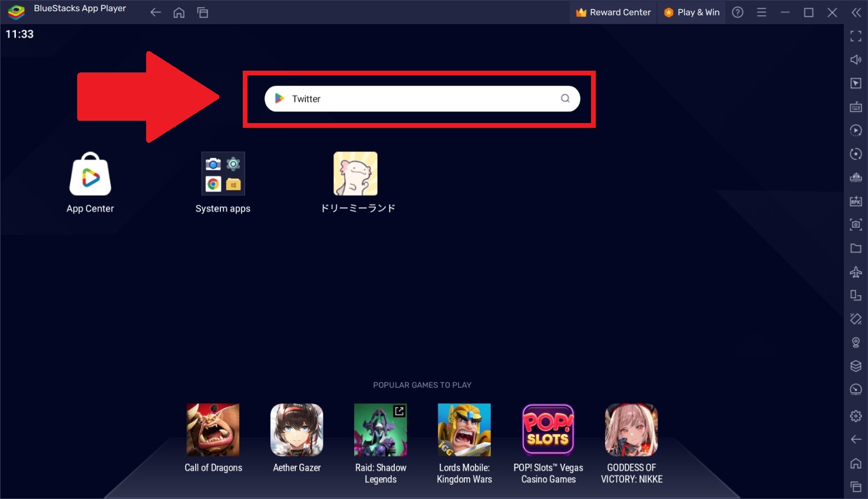Click the shake device icon in the sidebar
The image size is (868, 499).
click(x=856, y=319)
